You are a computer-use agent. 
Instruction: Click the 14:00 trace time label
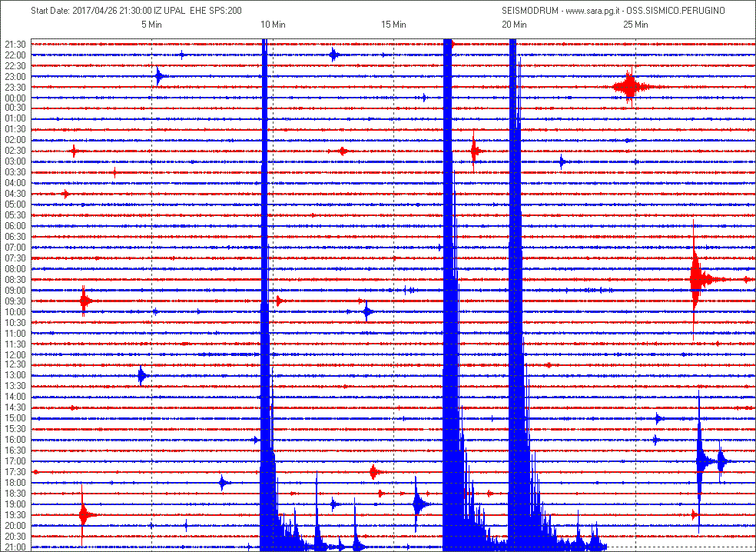15,397
